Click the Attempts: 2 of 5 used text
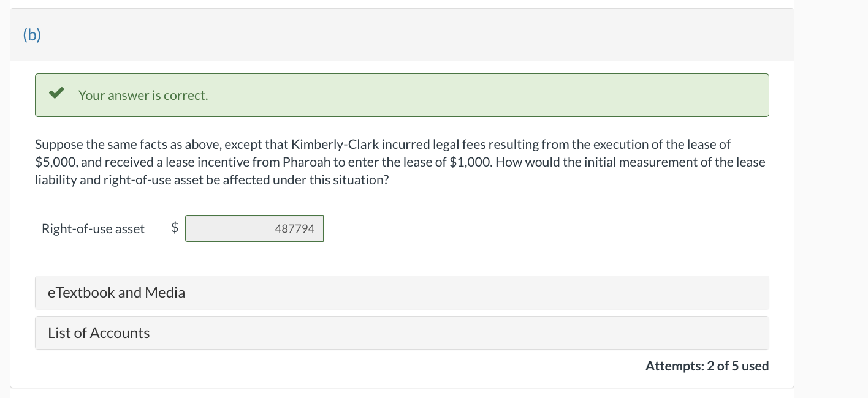 (x=706, y=366)
